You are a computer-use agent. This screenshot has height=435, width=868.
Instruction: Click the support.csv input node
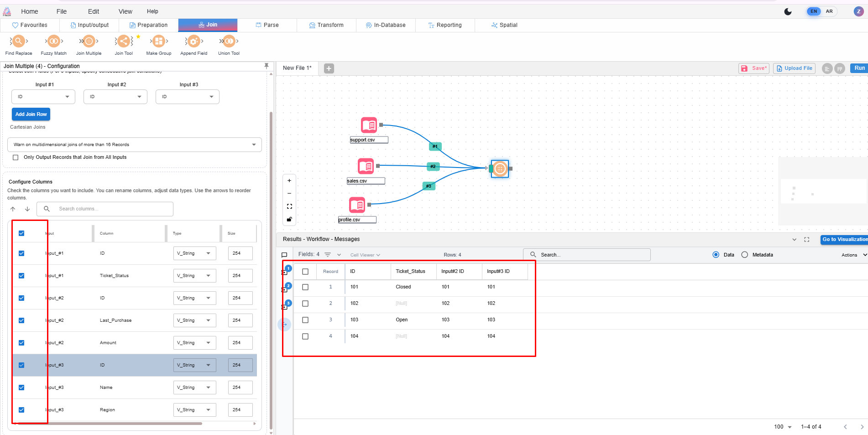click(369, 125)
